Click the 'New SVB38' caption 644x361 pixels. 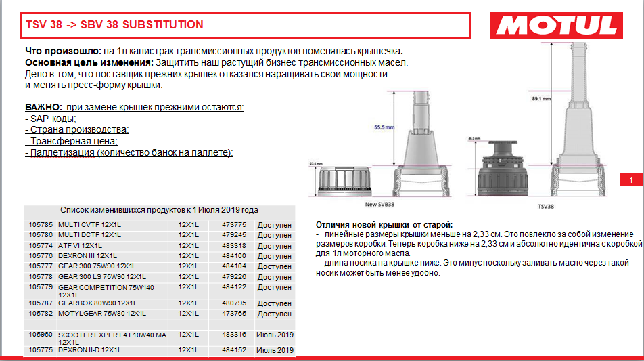(379, 204)
